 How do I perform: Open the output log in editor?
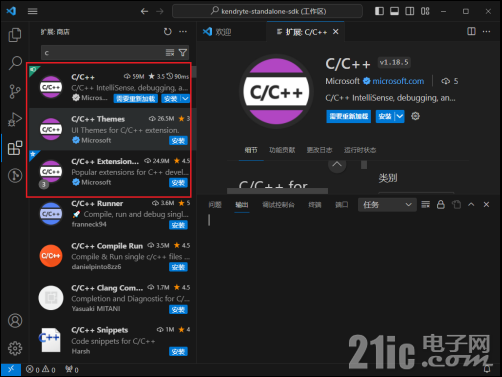[x=456, y=204]
